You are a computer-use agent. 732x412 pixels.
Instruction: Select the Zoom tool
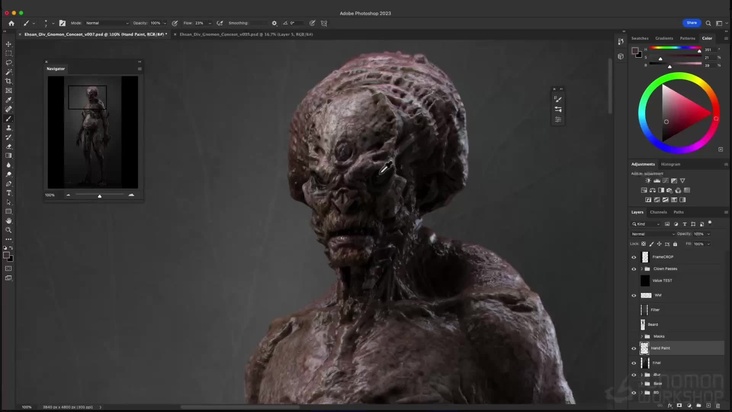[8, 230]
